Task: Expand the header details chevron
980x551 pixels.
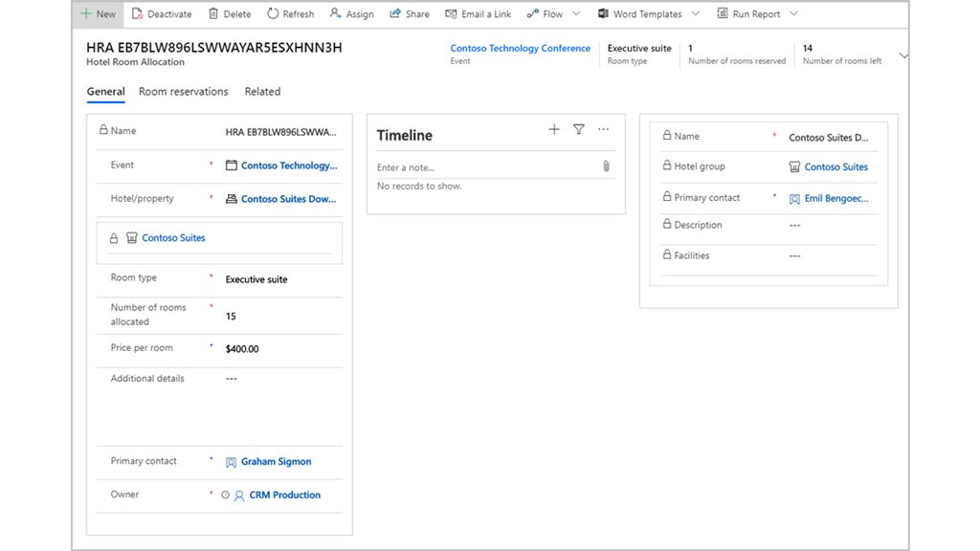Action: point(903,55)
